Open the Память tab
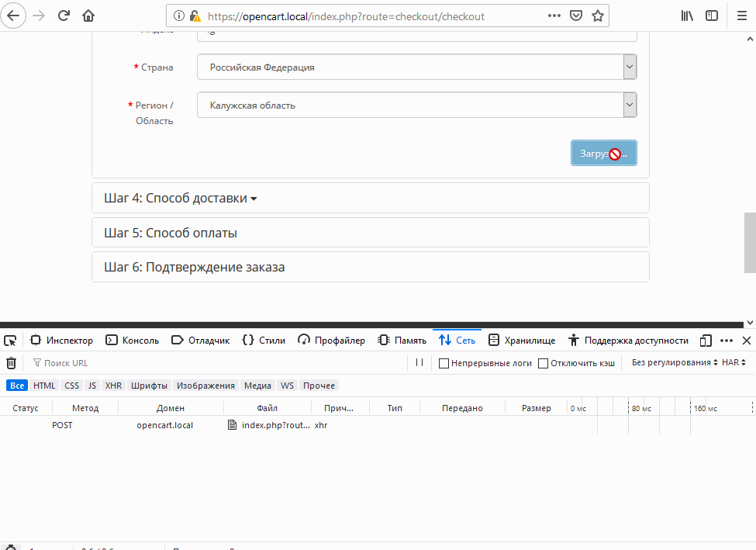 tap(402, 341)
